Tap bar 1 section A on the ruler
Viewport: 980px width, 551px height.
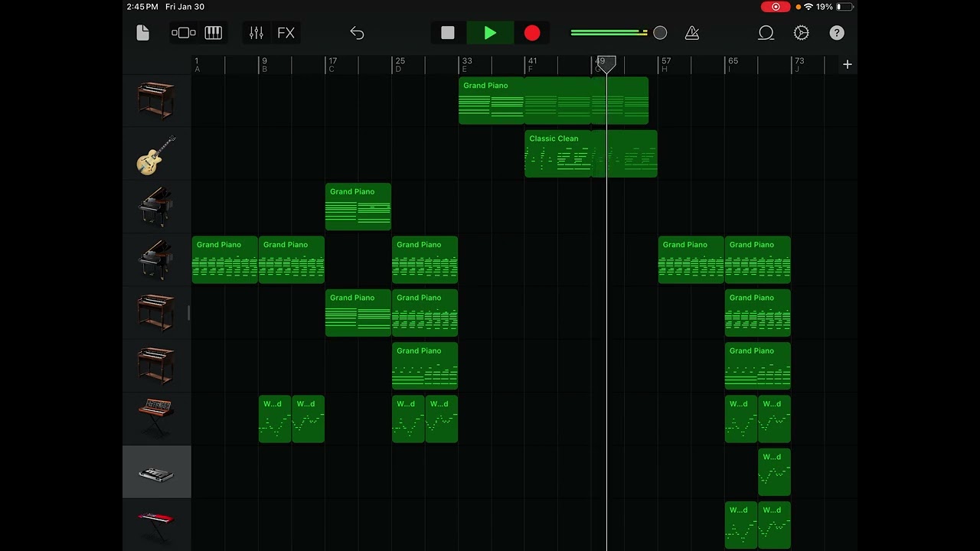(x=198, y=64)
